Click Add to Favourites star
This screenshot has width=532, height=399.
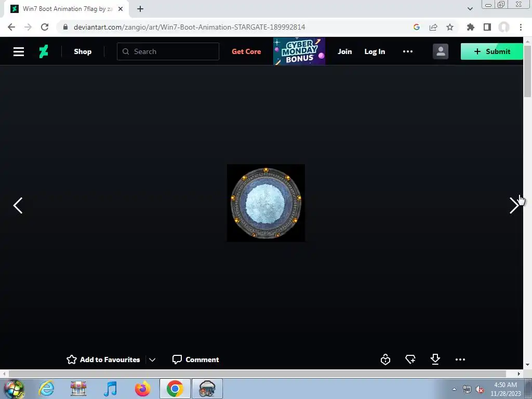[103, 360]
